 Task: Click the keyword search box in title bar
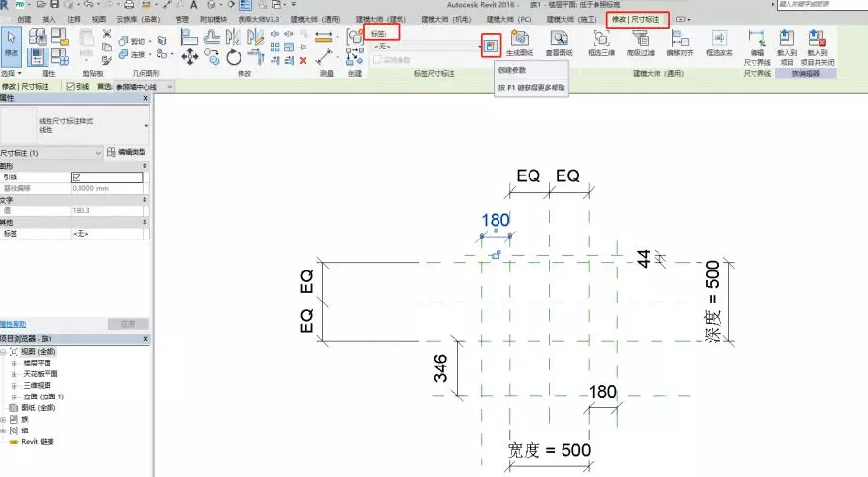pos(822,5)
